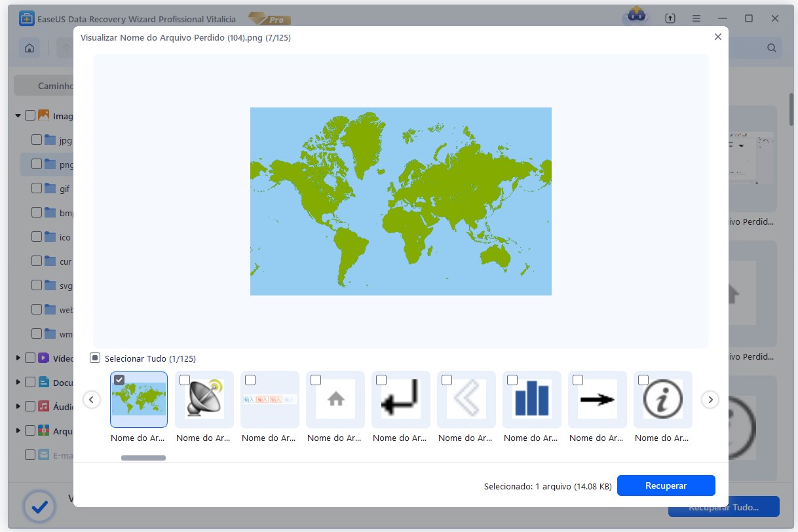Check the home icon thumbnail checkbox
Viewport: 798px width, 532px height.
pos(316,380)
